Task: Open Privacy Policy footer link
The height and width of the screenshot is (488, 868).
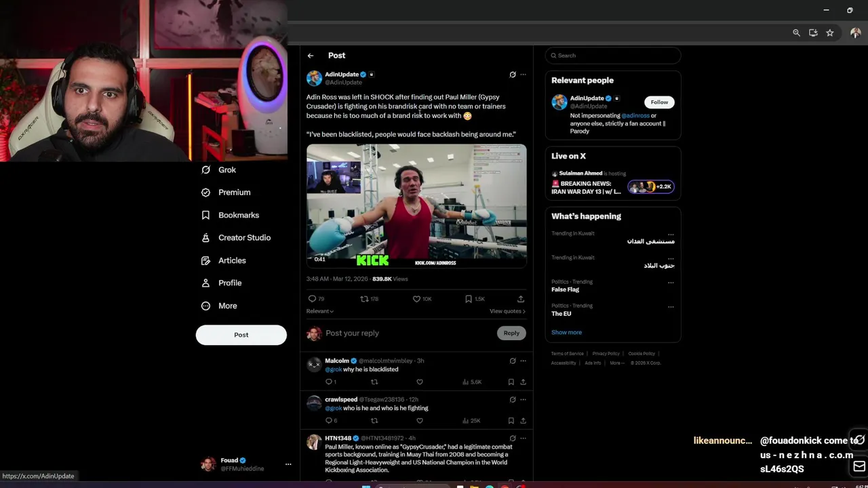Action: 606,354
